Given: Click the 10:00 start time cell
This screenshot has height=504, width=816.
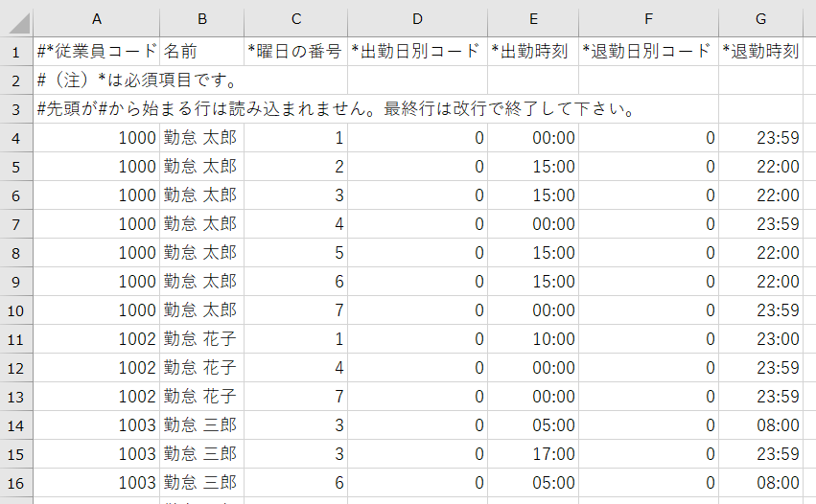Looking at the screenshot, I should [532, 339].
